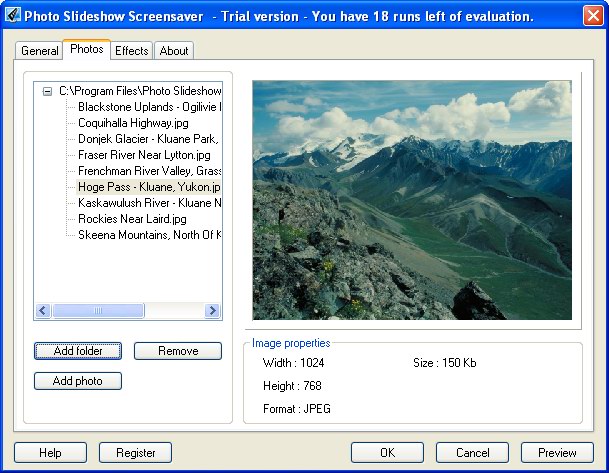Select Donjek Glacier photo entry

pyautogui.click(x=149, y=139)
